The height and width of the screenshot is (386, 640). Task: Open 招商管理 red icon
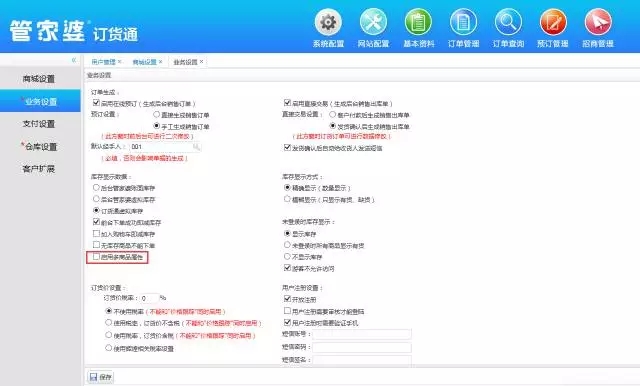(x=598, y=22)
